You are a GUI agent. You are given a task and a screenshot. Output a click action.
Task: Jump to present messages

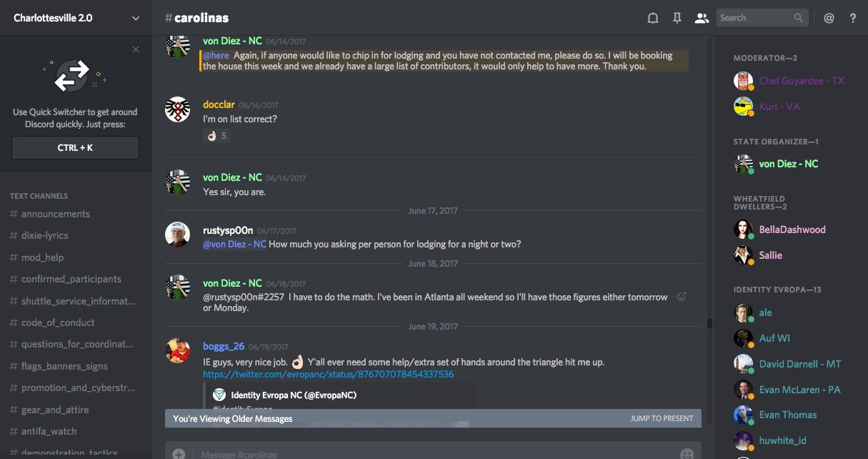(662, 418)
